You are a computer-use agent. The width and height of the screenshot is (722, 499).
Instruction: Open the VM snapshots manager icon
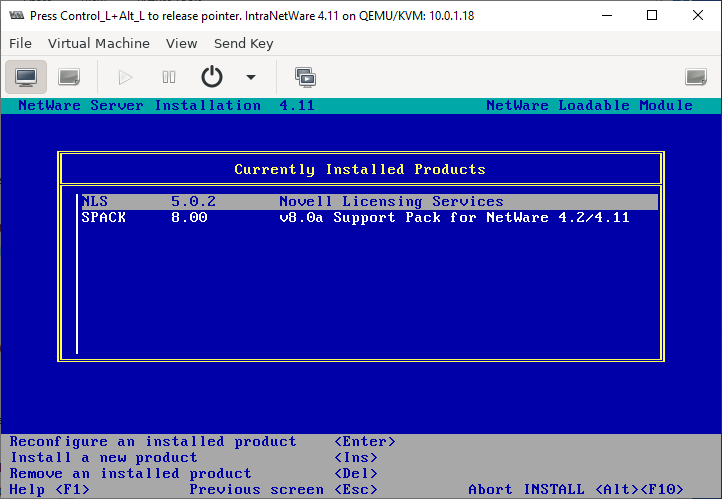click(305, 77)
